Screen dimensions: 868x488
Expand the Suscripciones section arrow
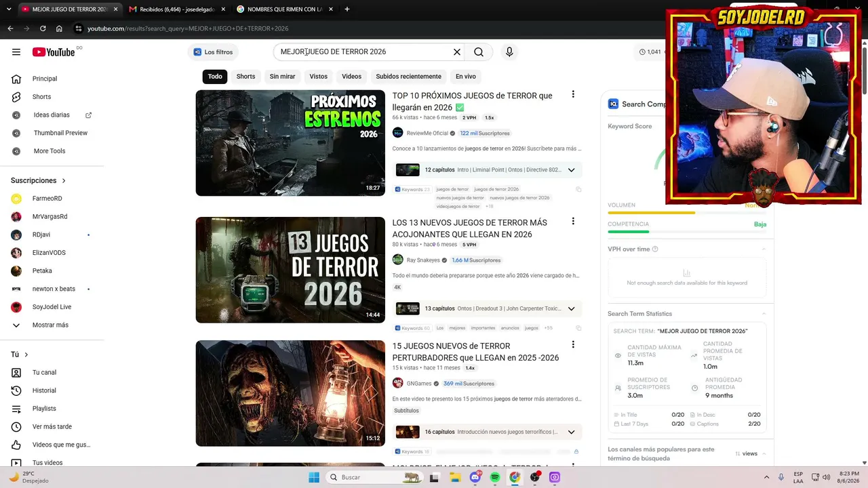(x=64, y=181)
